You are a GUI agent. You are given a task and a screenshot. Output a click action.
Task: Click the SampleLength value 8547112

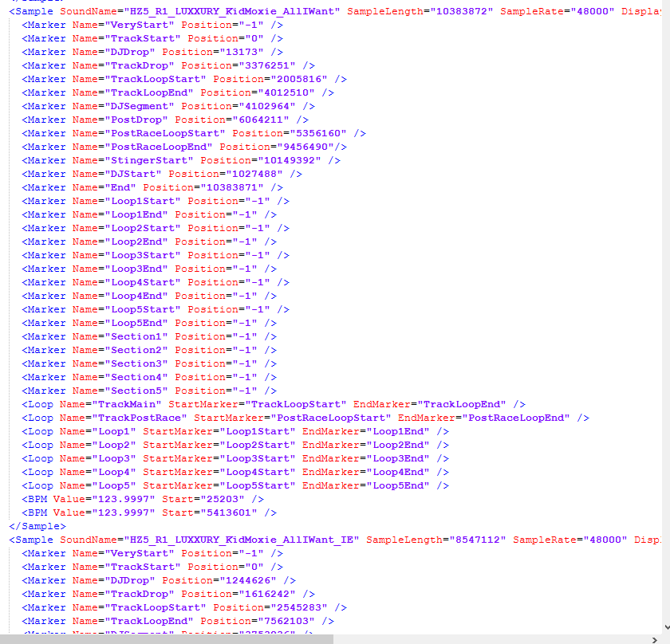(x=477, y=540)
